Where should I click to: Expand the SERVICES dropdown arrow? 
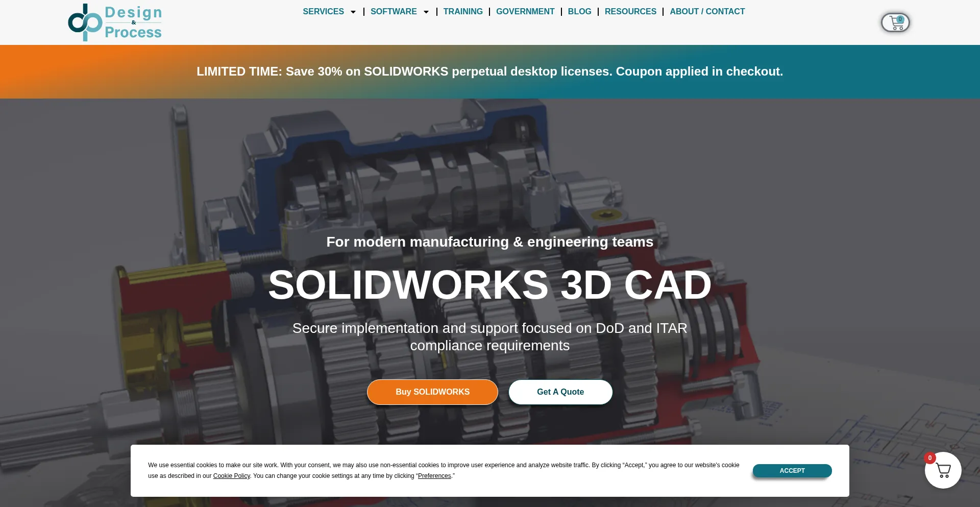point(353,12)
